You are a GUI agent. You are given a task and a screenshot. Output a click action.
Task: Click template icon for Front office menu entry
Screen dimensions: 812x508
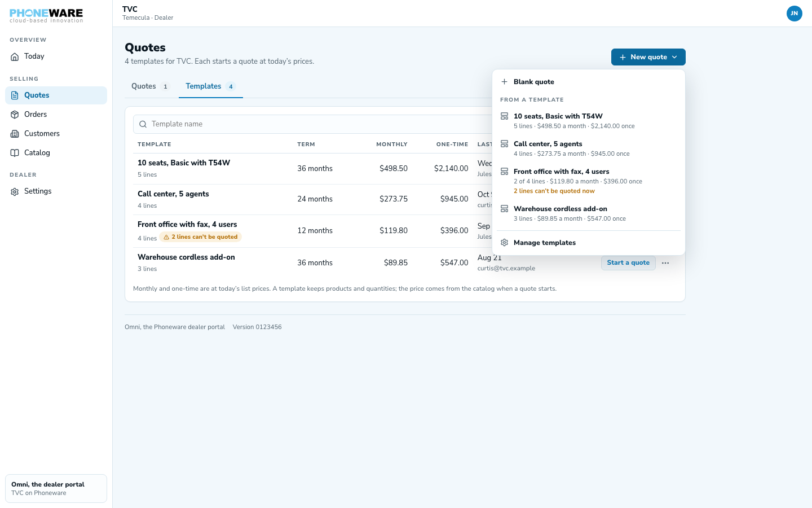[x=505, y=172]
